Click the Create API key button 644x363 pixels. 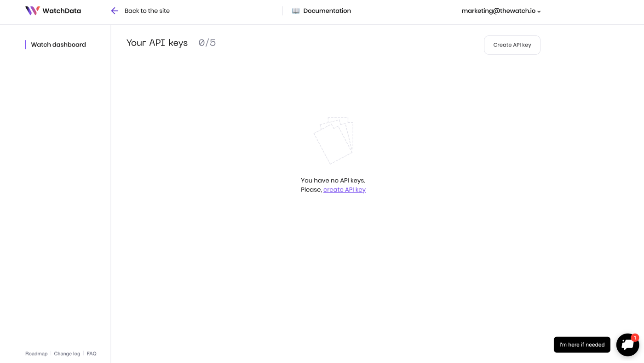click(x=512, y=45)
